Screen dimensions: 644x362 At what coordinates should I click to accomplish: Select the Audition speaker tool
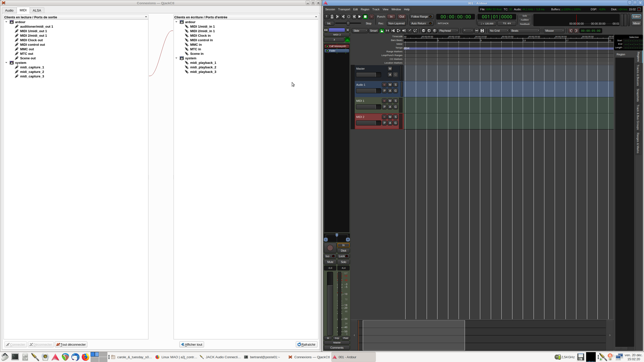[x=404, y=31]
